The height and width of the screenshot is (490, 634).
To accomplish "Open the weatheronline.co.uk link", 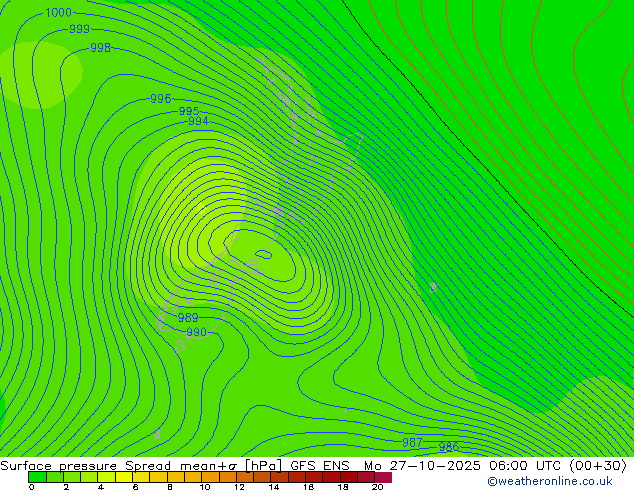I will click(x=550, y=481).
